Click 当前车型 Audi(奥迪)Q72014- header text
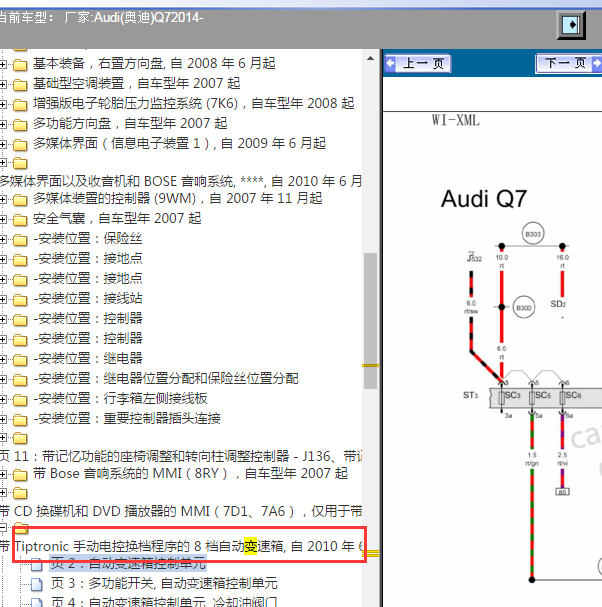602x607 pixels. tap(101, 18)
